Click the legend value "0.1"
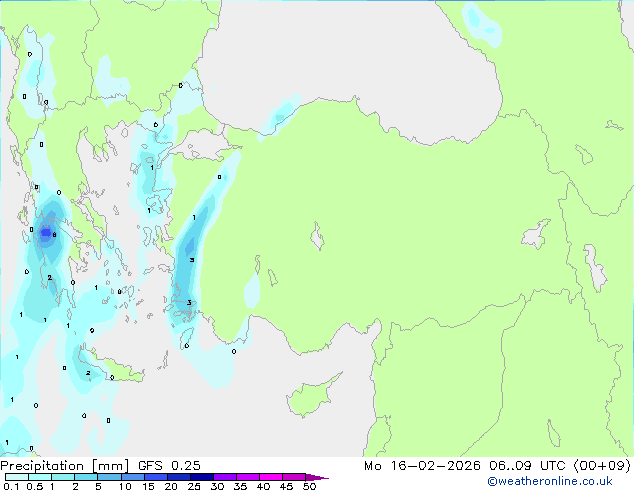 coord(11,486)
